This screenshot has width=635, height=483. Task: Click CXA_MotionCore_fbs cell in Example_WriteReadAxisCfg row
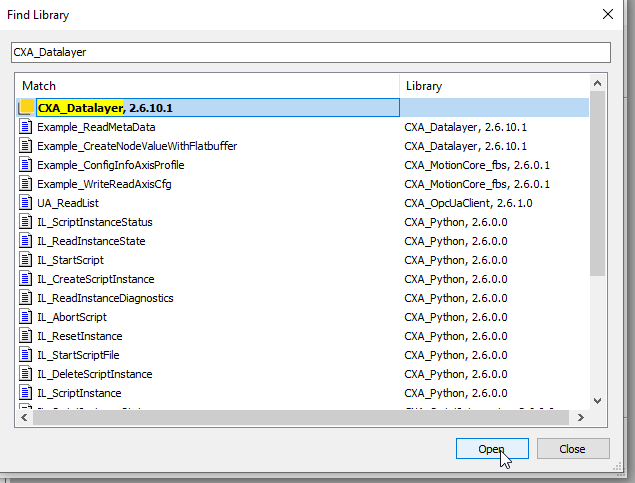477,184
